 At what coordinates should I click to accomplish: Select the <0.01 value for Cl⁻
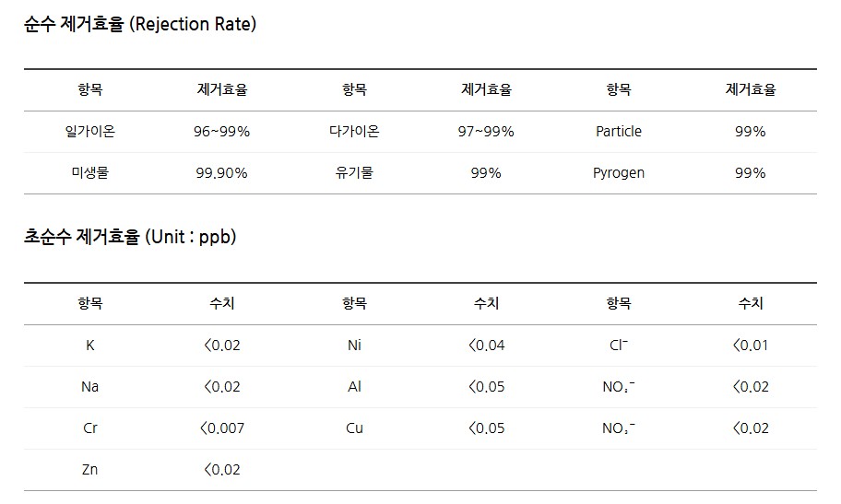click(751, 346)
